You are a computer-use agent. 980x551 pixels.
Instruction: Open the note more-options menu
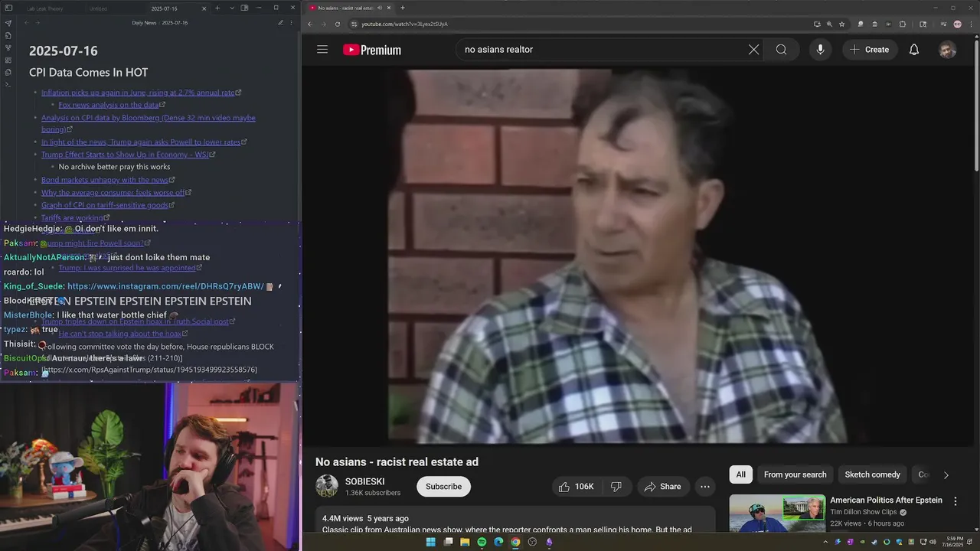point(291,23)
